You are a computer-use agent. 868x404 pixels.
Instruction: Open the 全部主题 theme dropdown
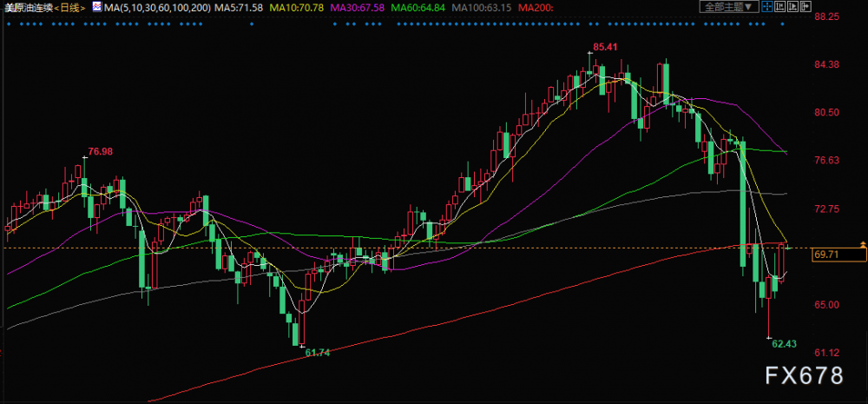pyautogui.click(x=729, y=7)
